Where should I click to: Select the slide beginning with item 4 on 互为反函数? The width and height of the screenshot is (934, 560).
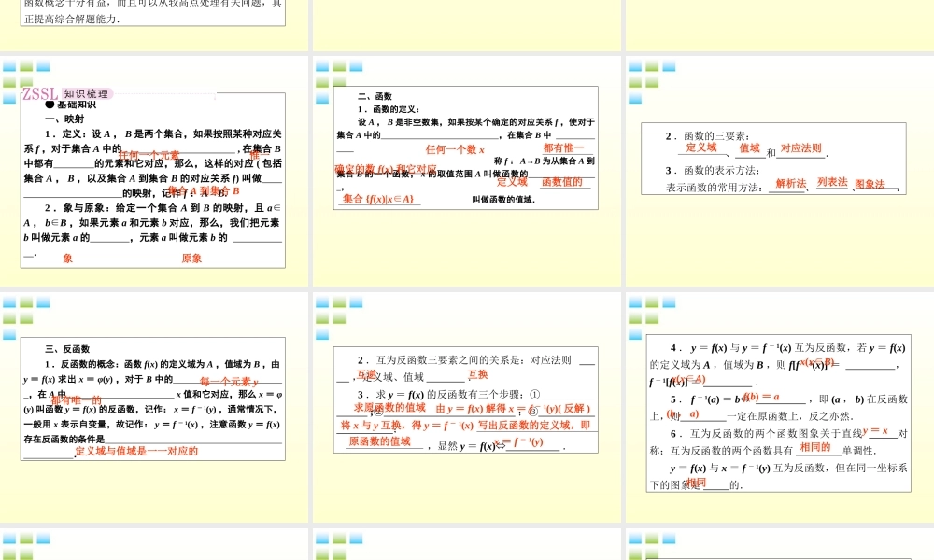779,408
